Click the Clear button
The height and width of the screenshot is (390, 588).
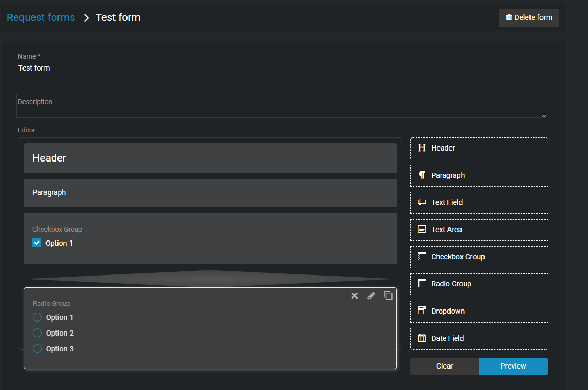444,366
